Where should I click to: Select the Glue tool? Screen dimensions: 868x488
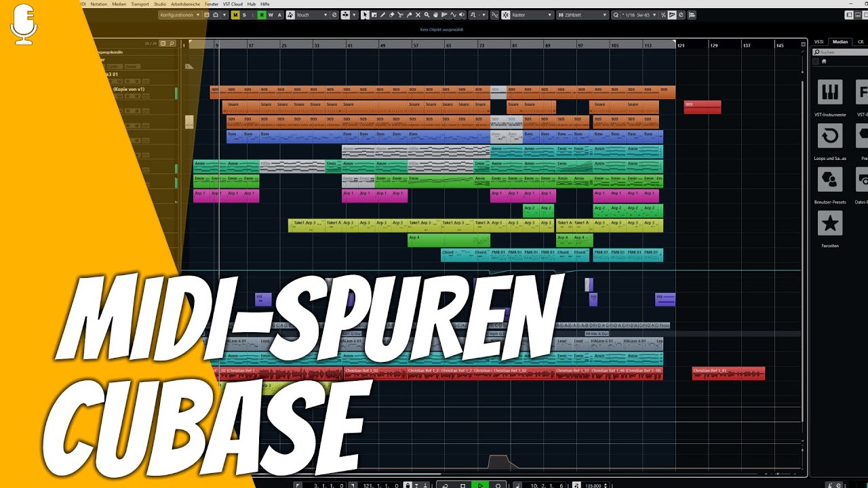(x=409, y=15)
